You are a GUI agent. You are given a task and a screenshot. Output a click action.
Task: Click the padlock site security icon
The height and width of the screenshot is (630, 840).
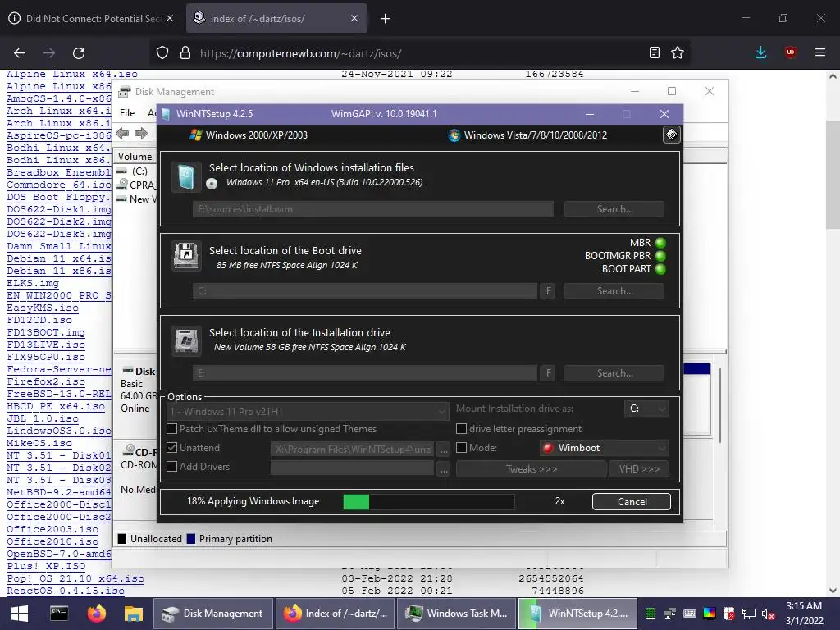tap(185, 52)
